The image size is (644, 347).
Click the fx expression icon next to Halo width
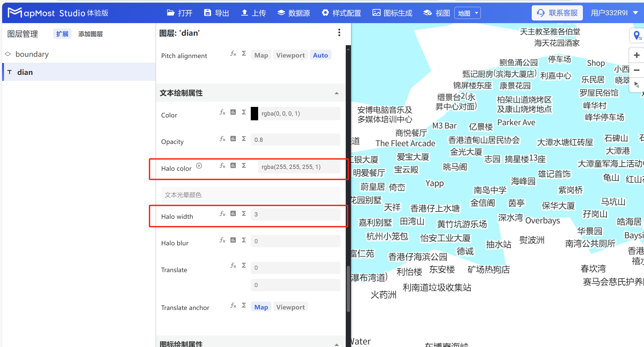pos(222,214)
